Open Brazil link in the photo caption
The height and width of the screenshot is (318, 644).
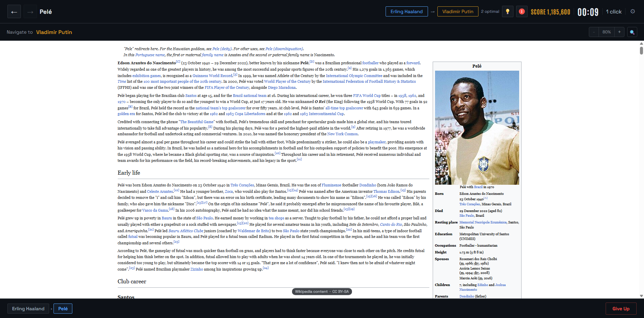click(478, 187)
